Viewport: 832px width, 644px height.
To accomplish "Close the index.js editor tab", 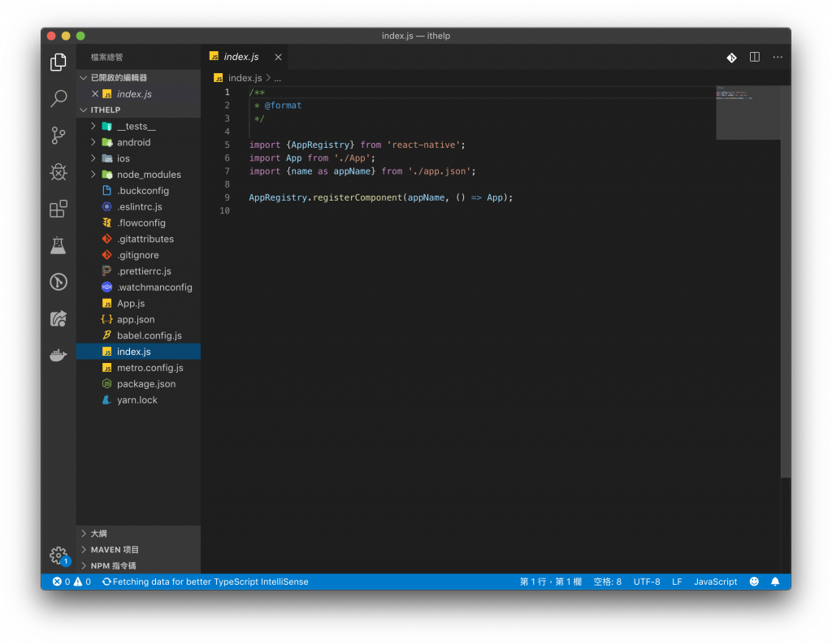I will 279,58.
